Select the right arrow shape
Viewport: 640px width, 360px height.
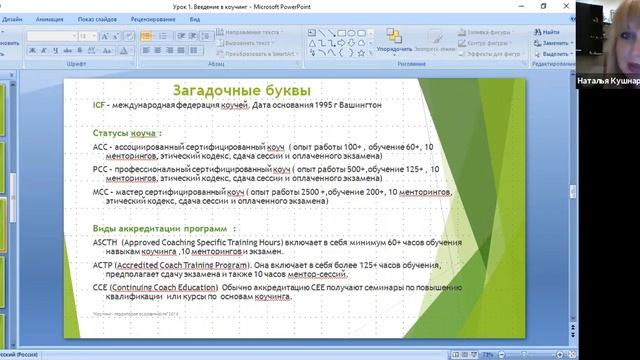[x=341, y=43]
